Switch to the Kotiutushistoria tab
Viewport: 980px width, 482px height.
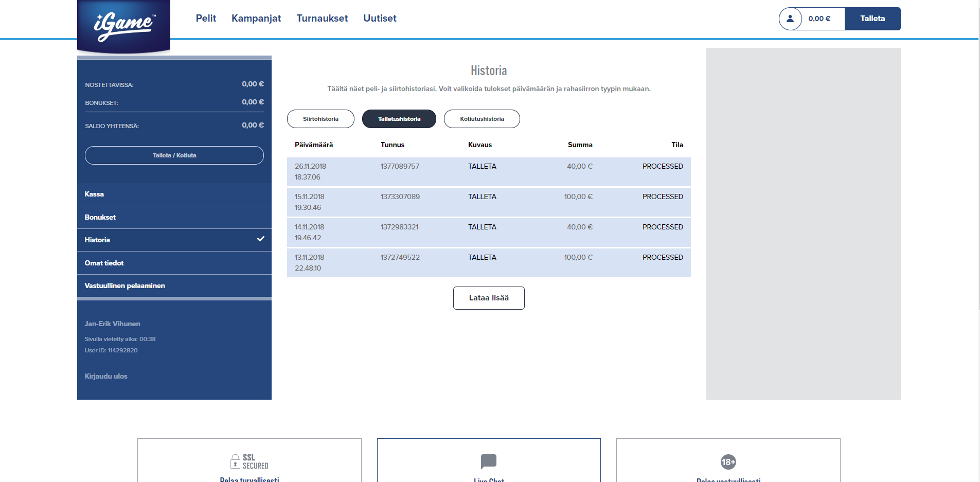tap(482, 119)
